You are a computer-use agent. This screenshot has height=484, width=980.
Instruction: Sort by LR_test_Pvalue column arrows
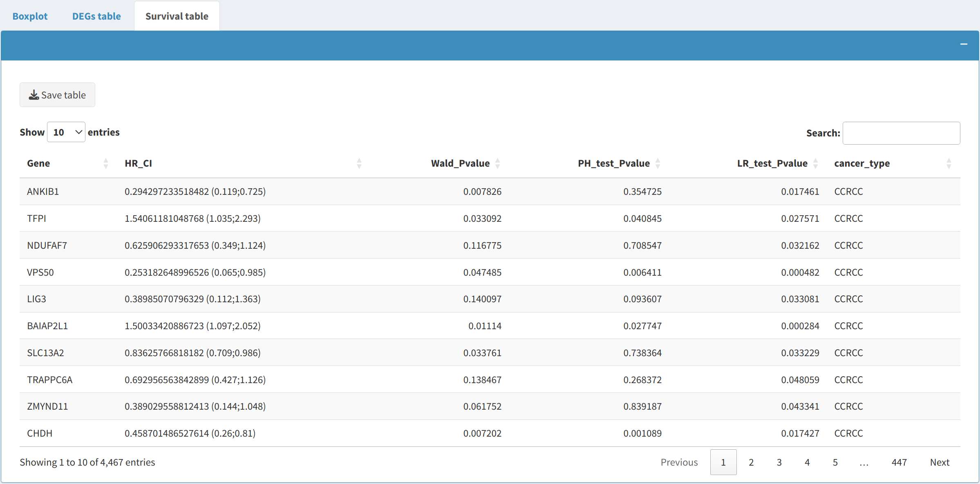(815, 163)
